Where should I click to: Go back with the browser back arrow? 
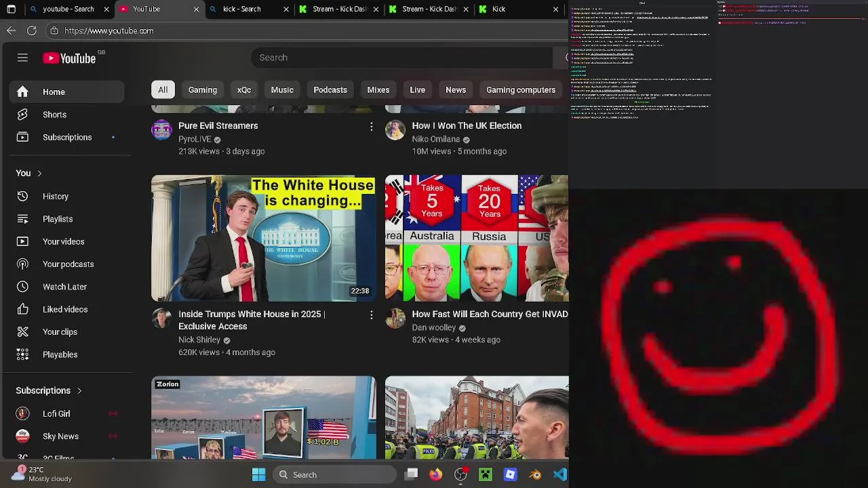(x=11, y=30)
